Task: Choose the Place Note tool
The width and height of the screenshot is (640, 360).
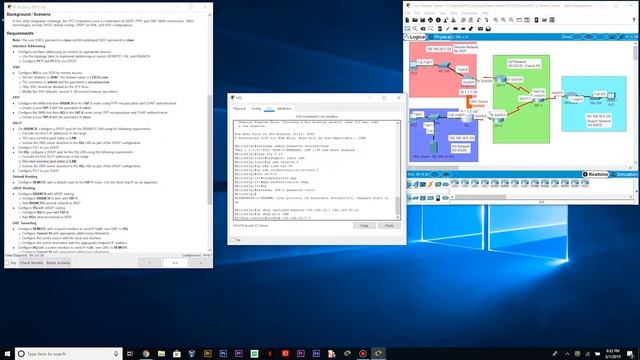Action: pos(440,29)
